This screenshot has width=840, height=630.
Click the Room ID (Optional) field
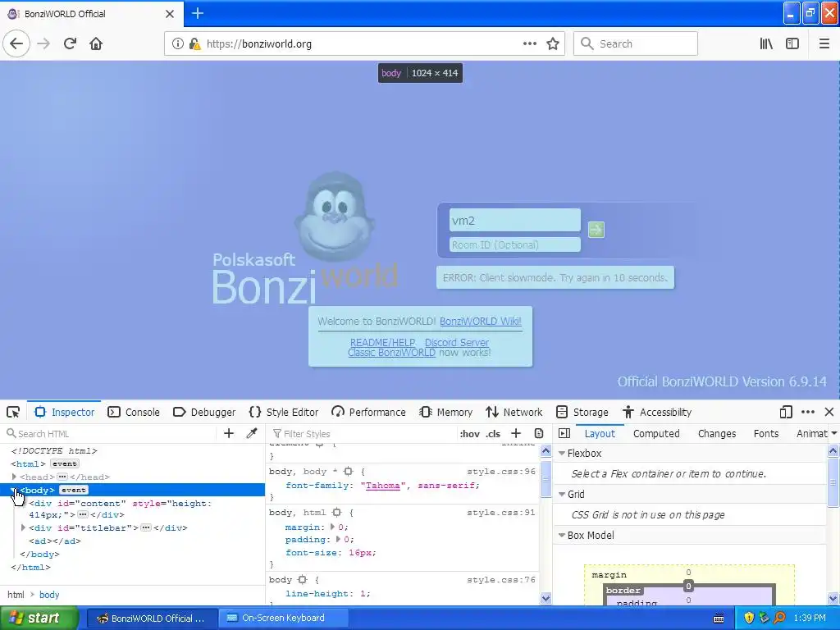(515, 244)
